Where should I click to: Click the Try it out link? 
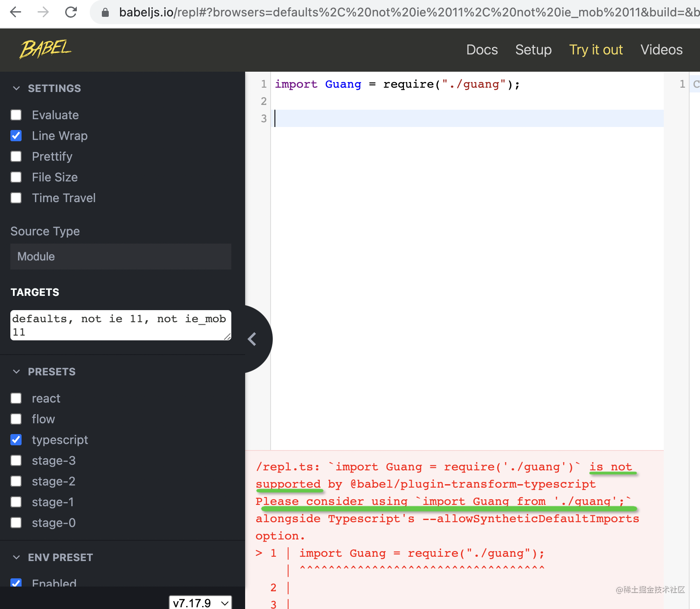[596, 50]
